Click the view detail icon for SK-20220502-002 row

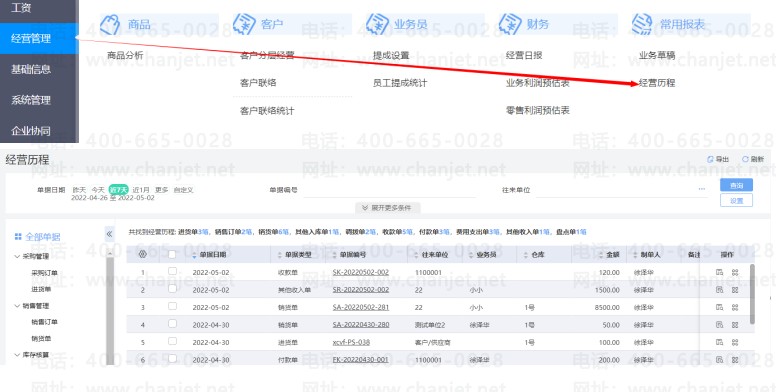[720, 272]
